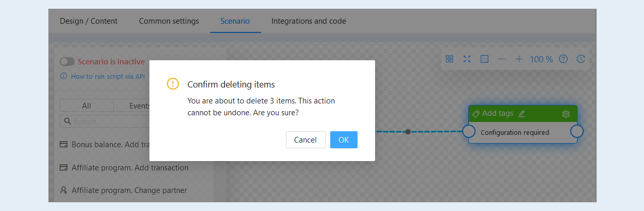Open How to run script via API link

coord(108,76)
